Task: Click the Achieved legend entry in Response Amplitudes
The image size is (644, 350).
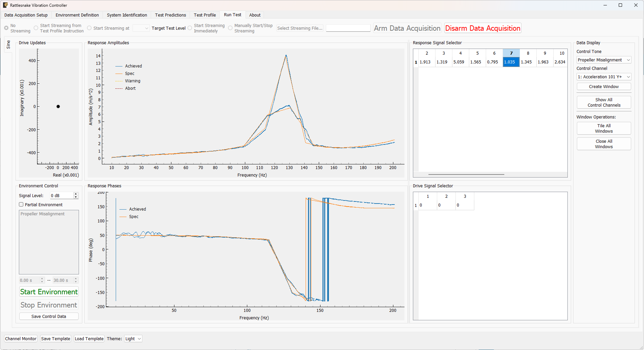Action: click(129, 66)
